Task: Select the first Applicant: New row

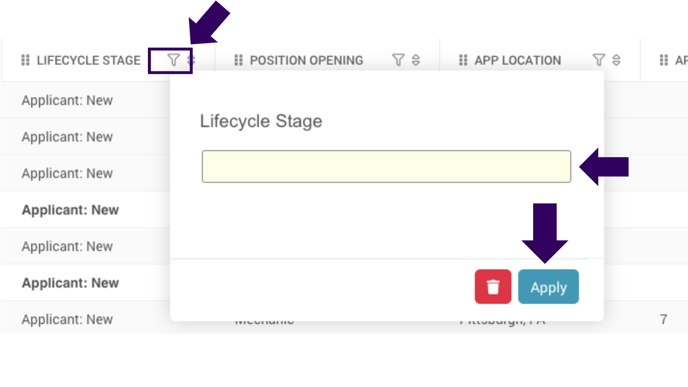Action: tap(67, 100)
